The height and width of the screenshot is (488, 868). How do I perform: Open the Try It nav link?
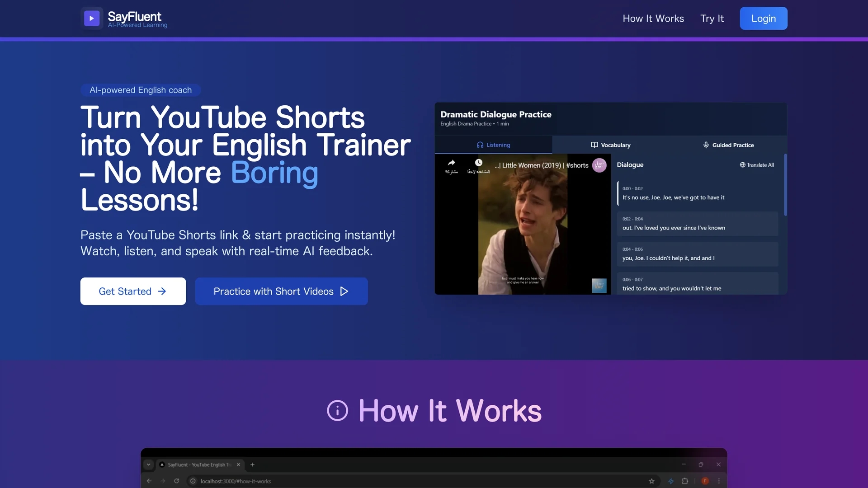point(712,19)
